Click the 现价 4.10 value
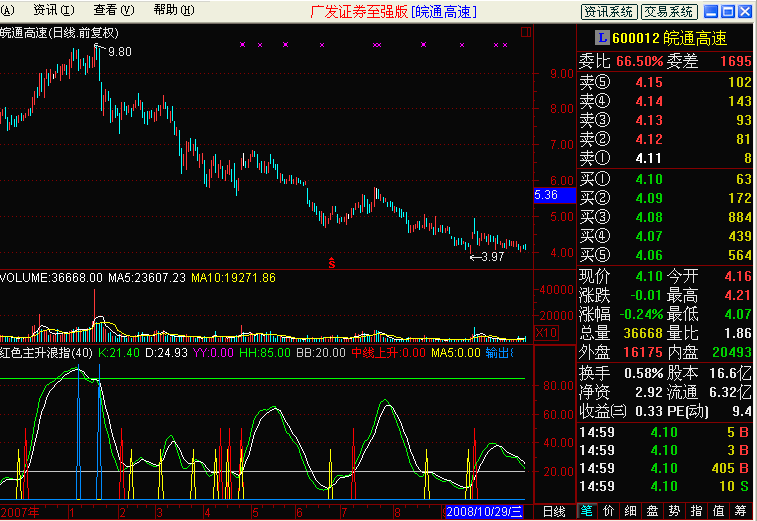 pos(649,276)
